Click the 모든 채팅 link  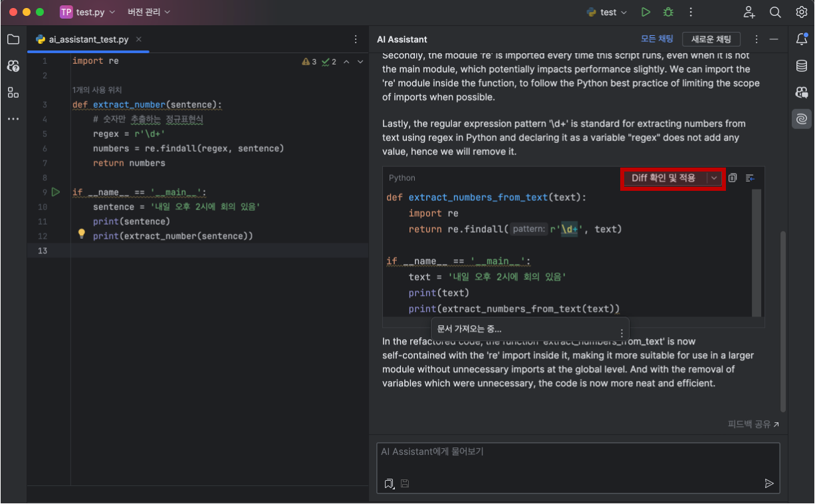click(x=657, y=39)
